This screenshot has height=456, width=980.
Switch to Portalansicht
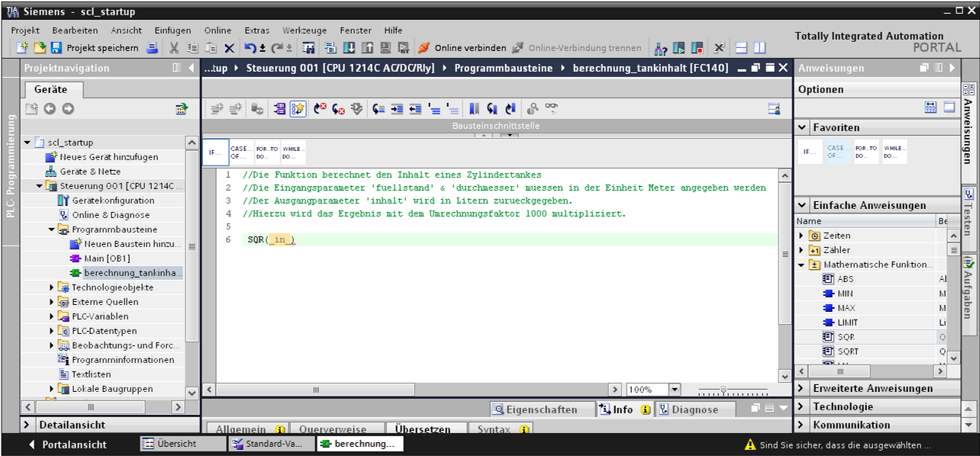[68, 444]
